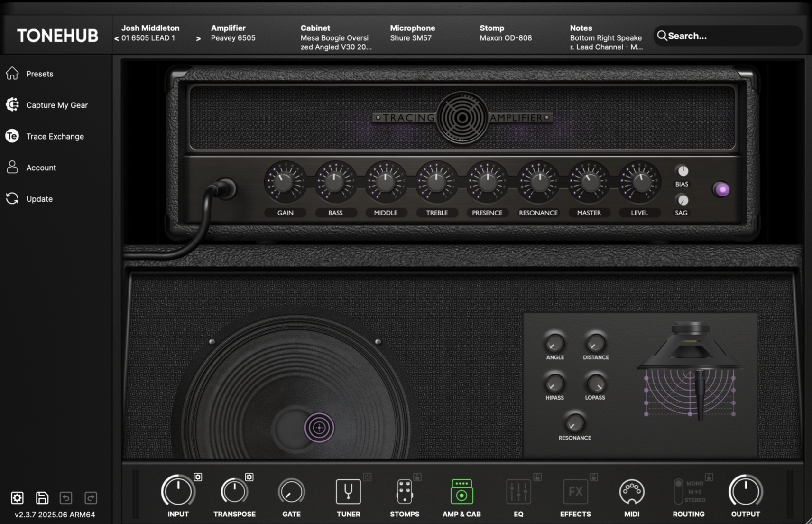Go to next preset arrow
Image resolution: width=812 pixels, height=524 pixels.
198,38
